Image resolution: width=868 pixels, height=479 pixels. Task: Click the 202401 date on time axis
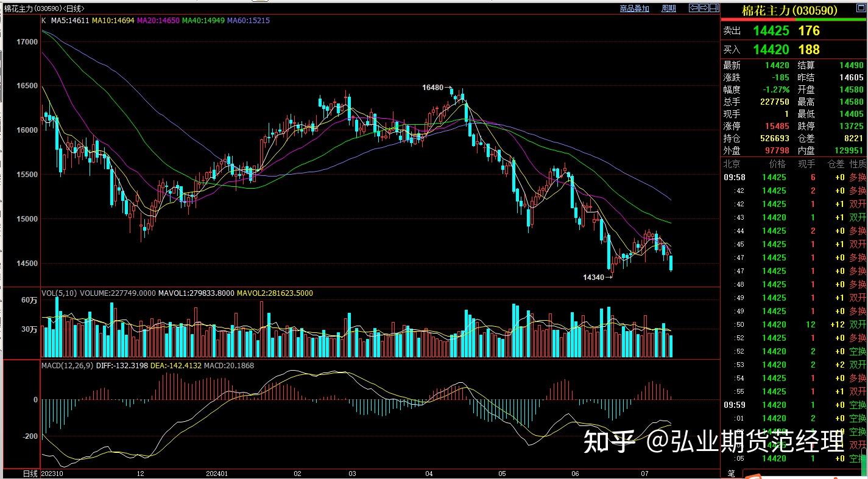click(x=217, y=473)
